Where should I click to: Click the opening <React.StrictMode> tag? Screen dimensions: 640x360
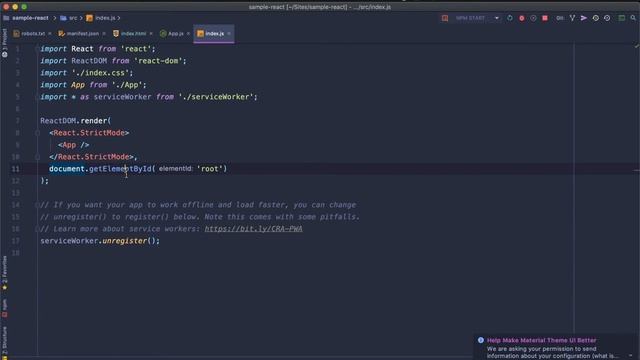pyautogui.click(x=89, y=133)
